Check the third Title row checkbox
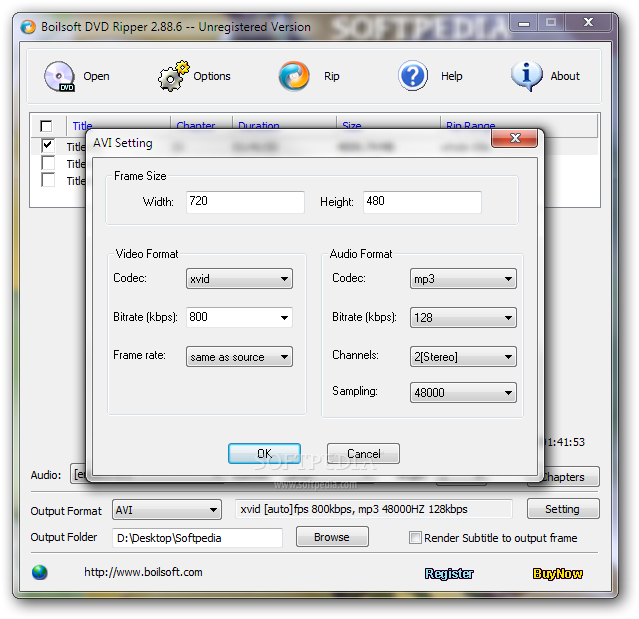639x619 pixels. pyautogui.click(x=48, y=180)
